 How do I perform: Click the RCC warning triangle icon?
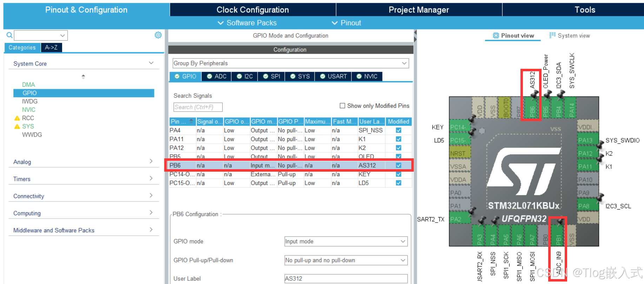tap(17, 118)
